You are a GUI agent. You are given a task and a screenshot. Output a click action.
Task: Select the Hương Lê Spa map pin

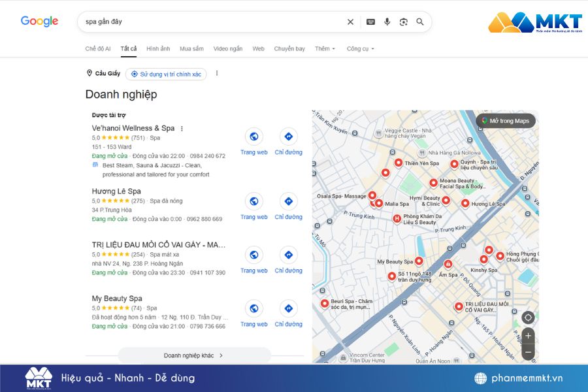(x=465, y=203)
